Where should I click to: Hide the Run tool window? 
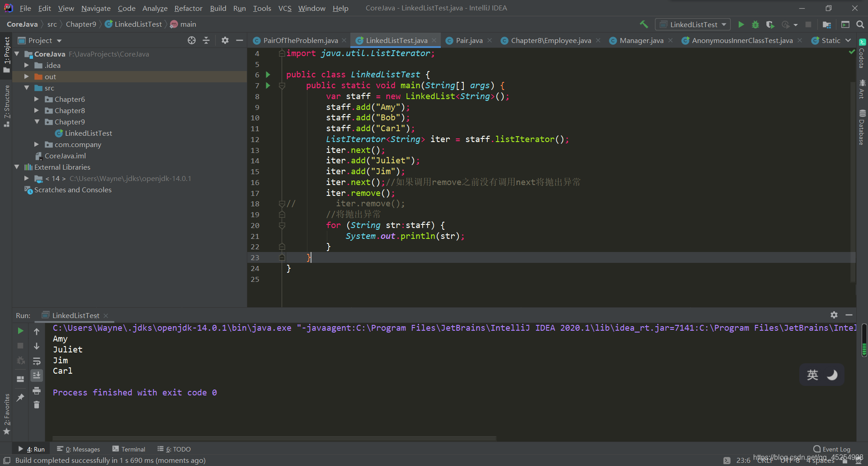click(849, 315)
